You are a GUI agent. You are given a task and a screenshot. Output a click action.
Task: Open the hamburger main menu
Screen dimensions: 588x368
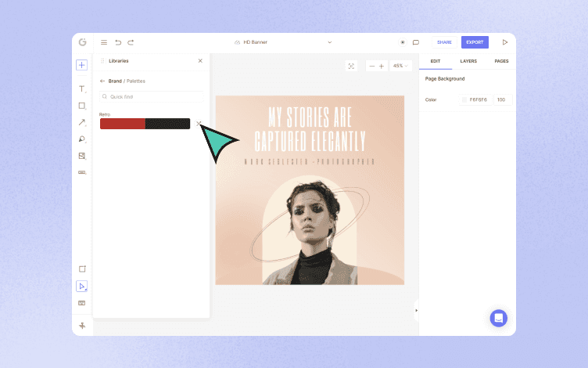point(104,42)
